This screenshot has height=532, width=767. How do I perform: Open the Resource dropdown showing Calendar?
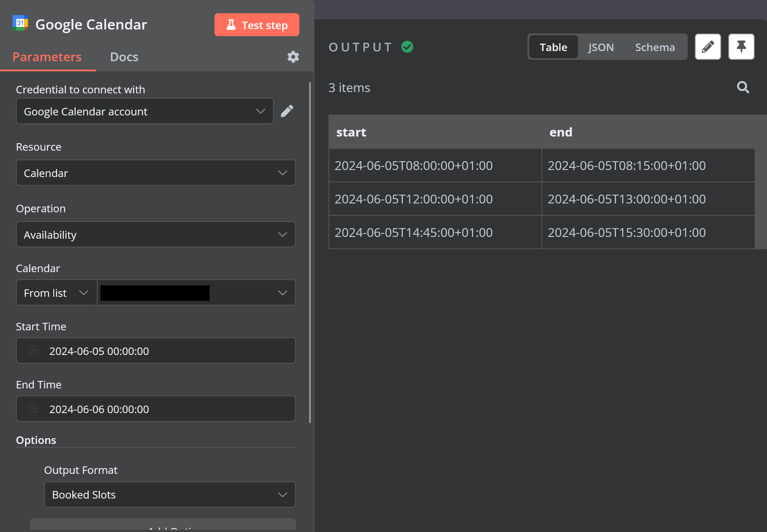(x=156, y=173)
